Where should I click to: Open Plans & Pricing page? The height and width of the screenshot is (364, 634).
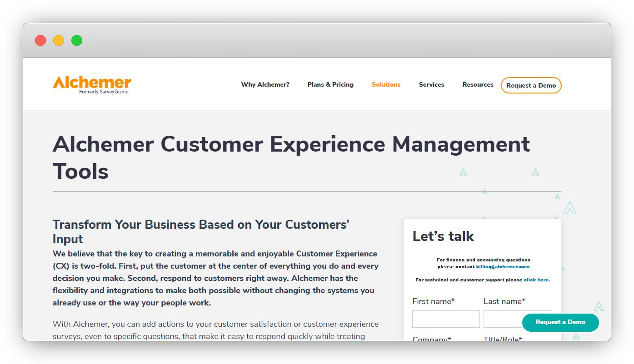pyautogui.click(x=330, y=84)
